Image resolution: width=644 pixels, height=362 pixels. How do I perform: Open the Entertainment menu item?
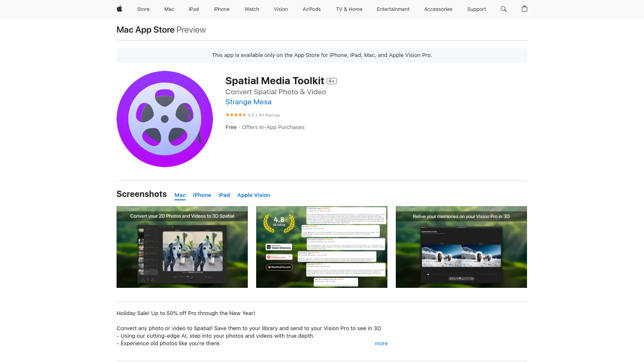click(393, 9)
